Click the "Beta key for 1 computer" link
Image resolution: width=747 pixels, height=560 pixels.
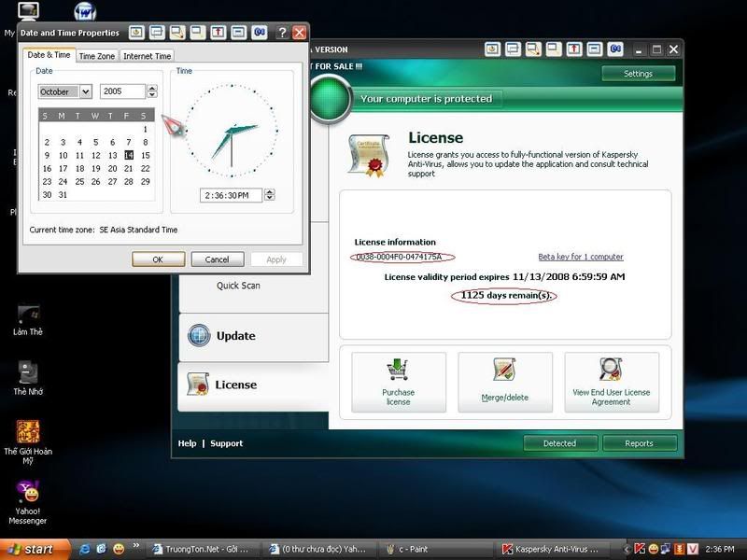(x=581, y=257)
